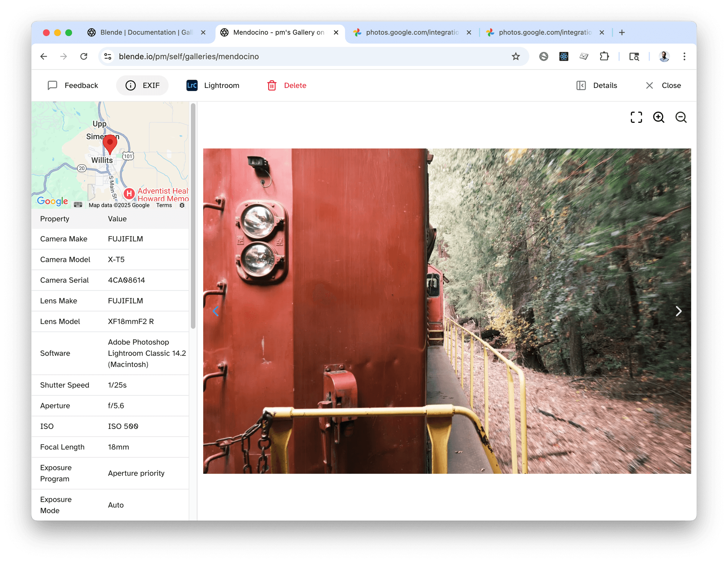Image resolution: width=728 pixels, height=562 pixels.
Task: Open the browser extensions puzzle icon
Action: tap(604, 56)
